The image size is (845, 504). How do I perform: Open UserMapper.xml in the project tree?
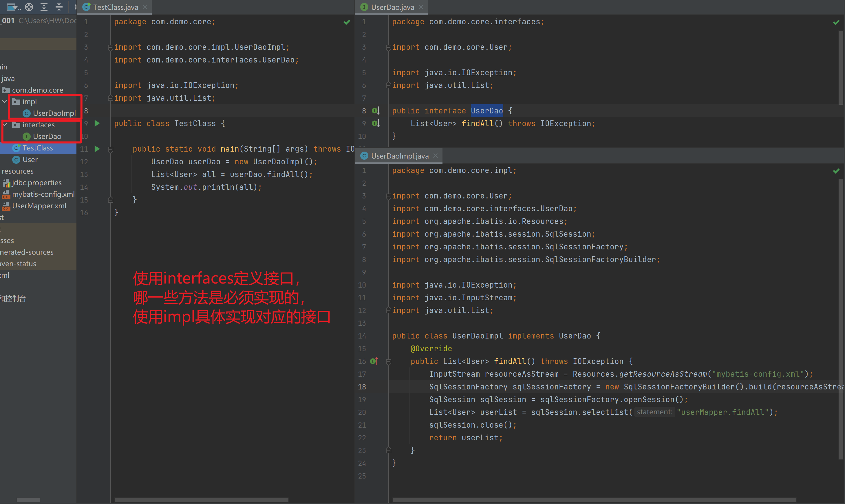click(39, 206)
